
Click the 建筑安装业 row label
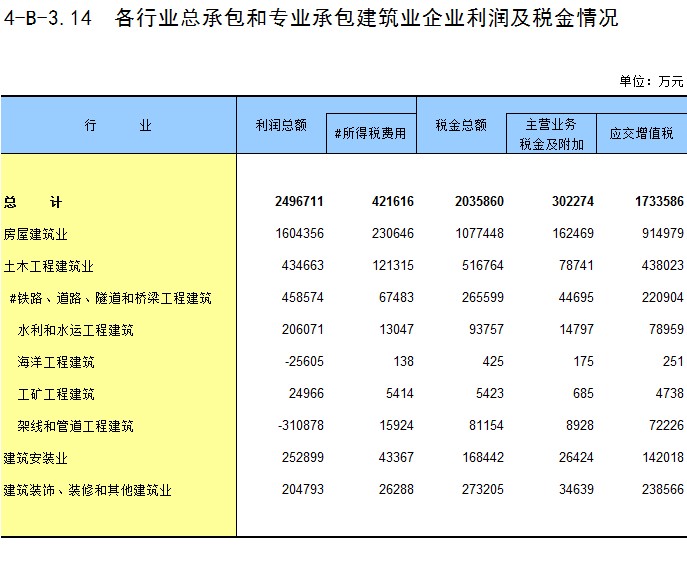[36, 458]
